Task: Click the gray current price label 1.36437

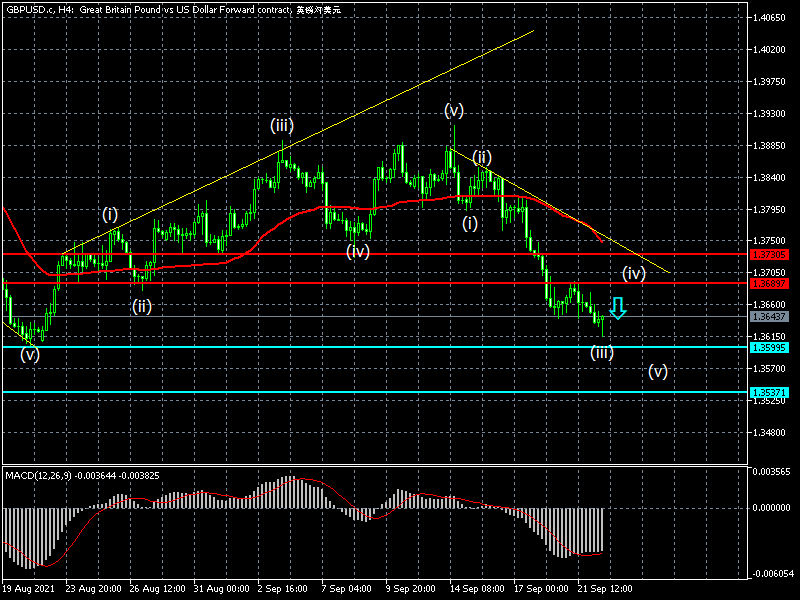Action: (x=769, y=317)
